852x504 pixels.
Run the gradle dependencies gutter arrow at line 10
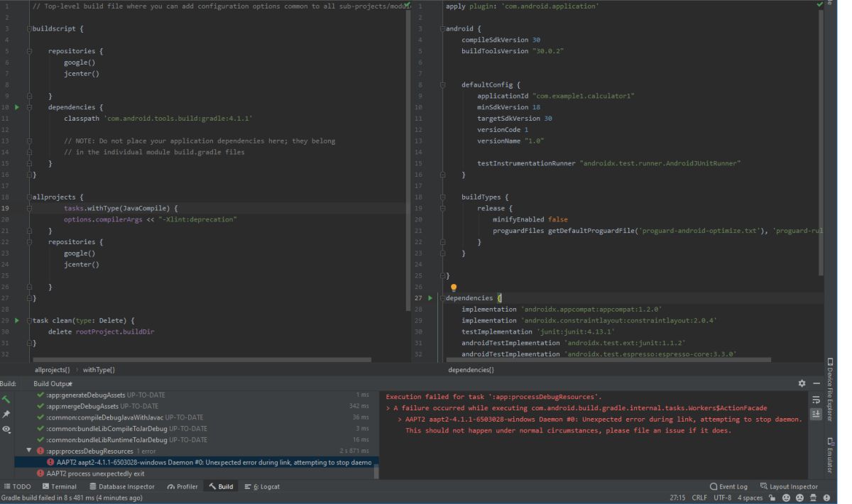pyautogui.click(x=18, y=107)
